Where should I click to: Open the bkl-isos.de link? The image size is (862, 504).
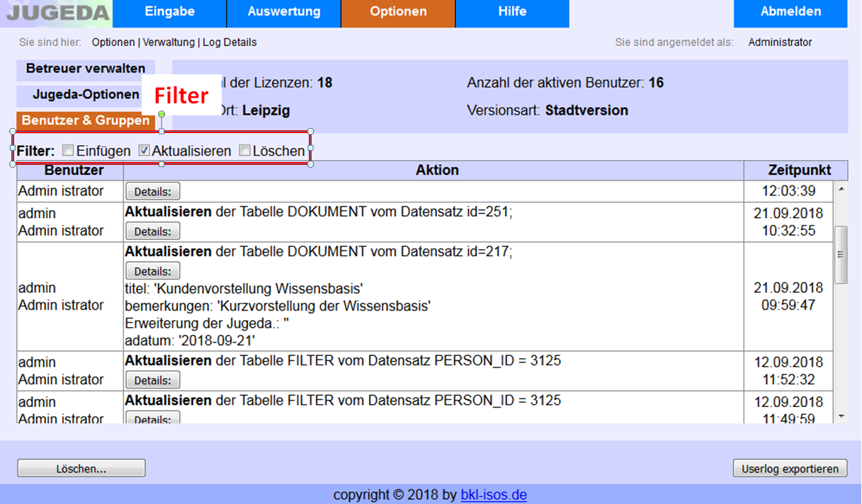493,495
